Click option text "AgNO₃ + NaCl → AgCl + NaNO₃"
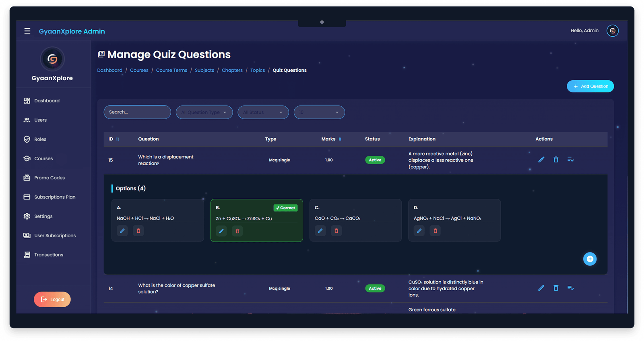The width and height of the screenshot is (644, 341). 448,218
